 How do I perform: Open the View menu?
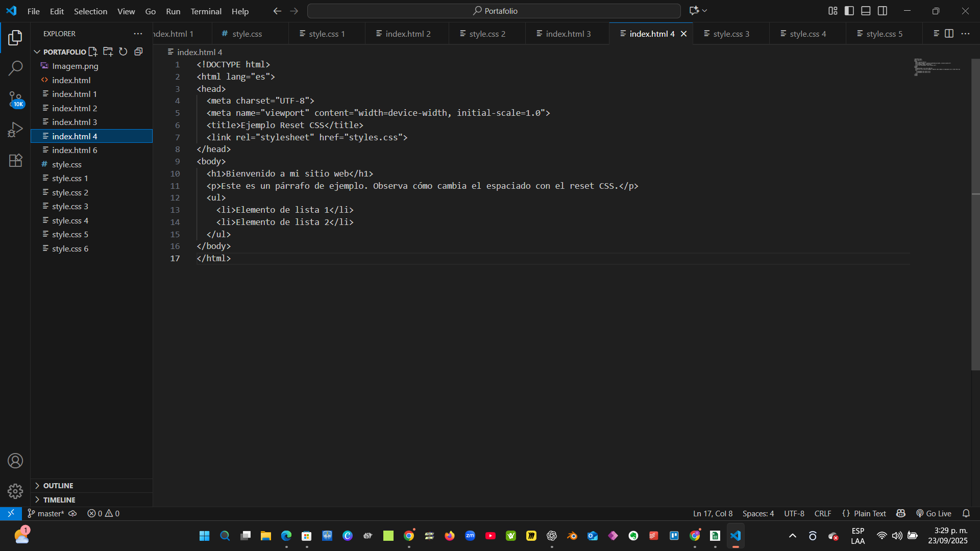click(x=126, y=11)
